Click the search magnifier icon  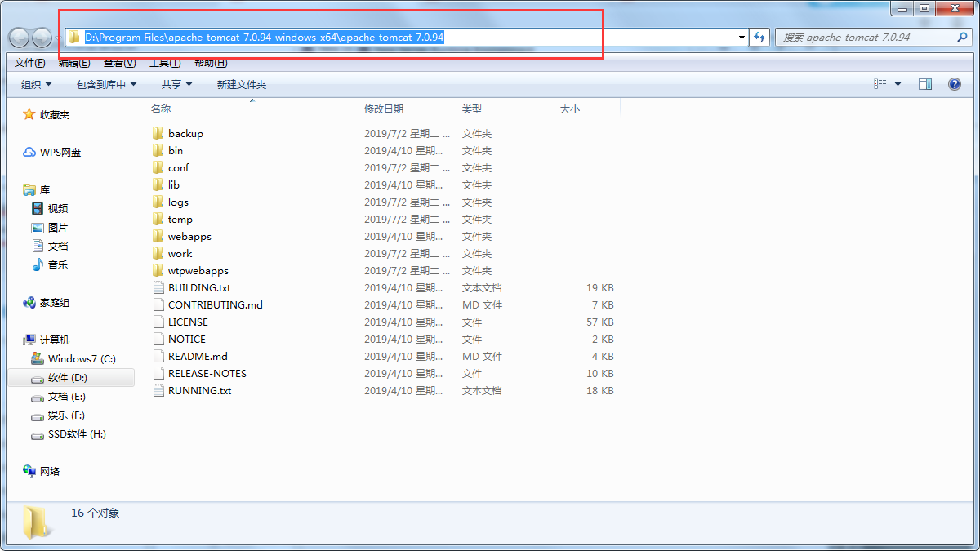pyautogui.click(x=963, y=37)
